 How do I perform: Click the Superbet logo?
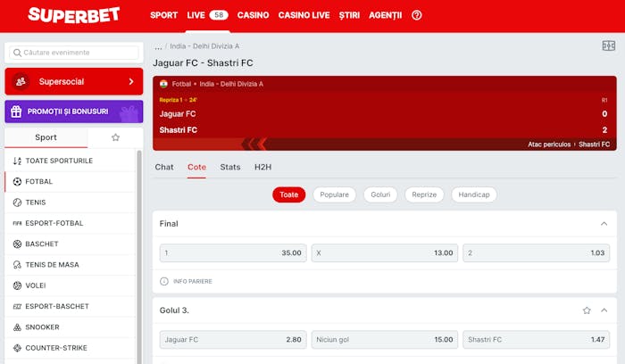(74, 15)
